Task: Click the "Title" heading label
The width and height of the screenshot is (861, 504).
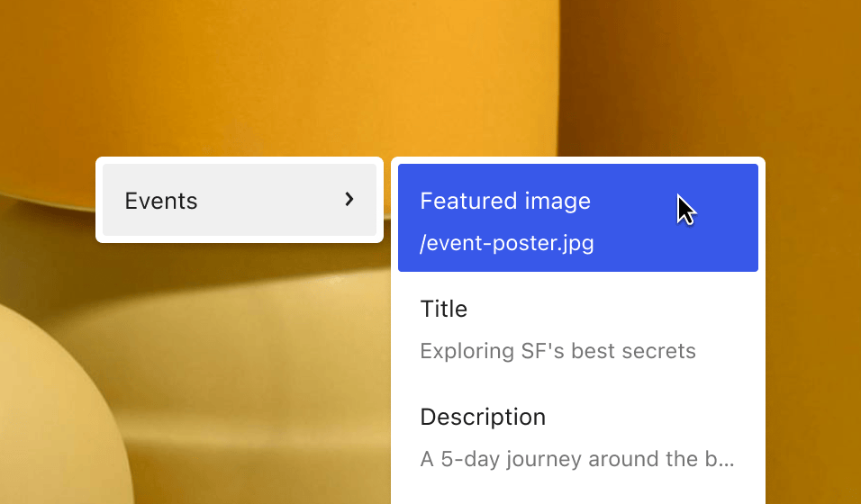Action: click(x=444, y=310)
